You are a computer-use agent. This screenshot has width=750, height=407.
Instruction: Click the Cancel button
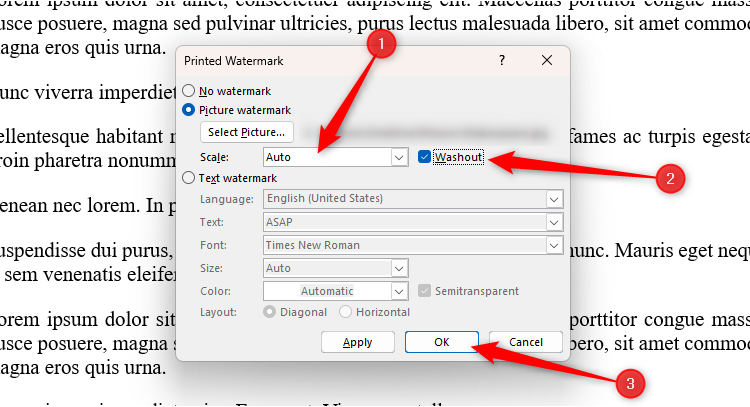click(526, 342)
